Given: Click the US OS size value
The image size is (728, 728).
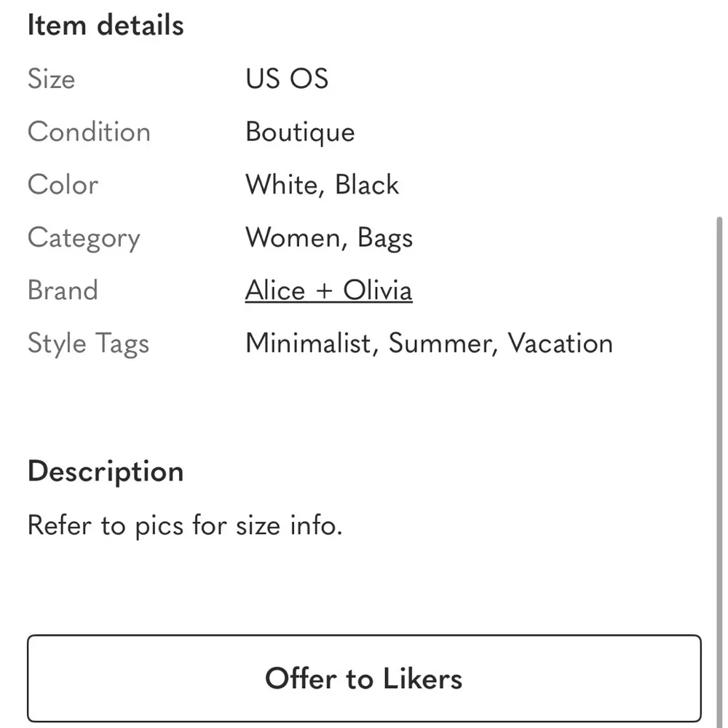Looking at the screenshot, I should click(x=287, y=79).
